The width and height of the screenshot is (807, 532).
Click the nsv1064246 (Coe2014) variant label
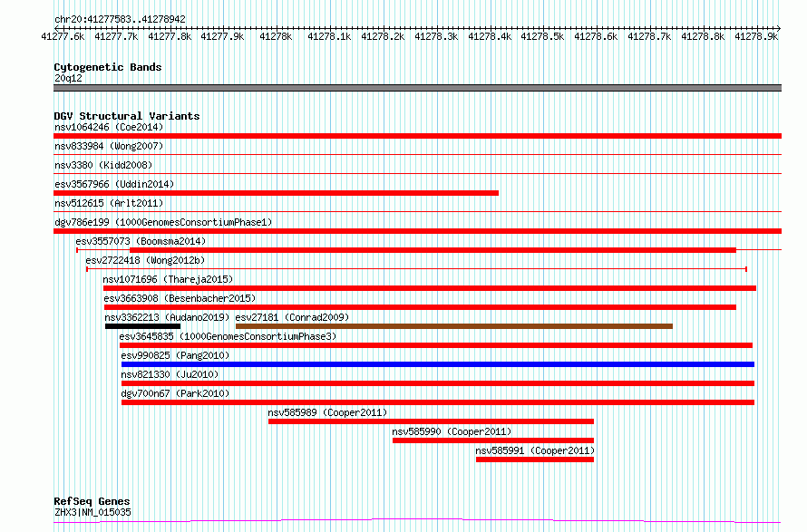pyautogui.click(x=109, y=127)
